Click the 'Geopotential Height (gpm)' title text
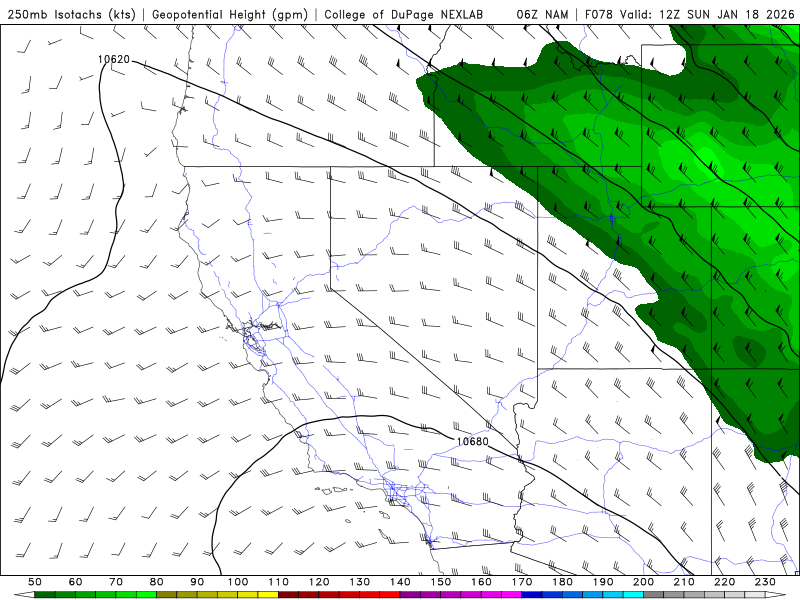 point(230,14)
